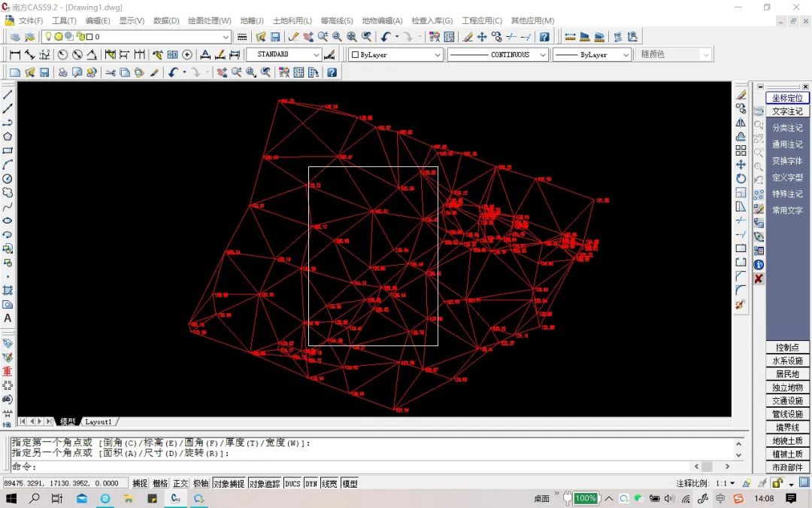Screen dimensions: 812x508
Task: Select the Spline curve tool
Action: point(8,206)
